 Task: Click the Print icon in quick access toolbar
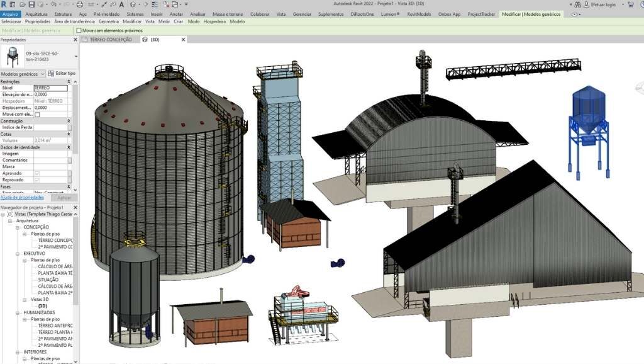(80, 4)
